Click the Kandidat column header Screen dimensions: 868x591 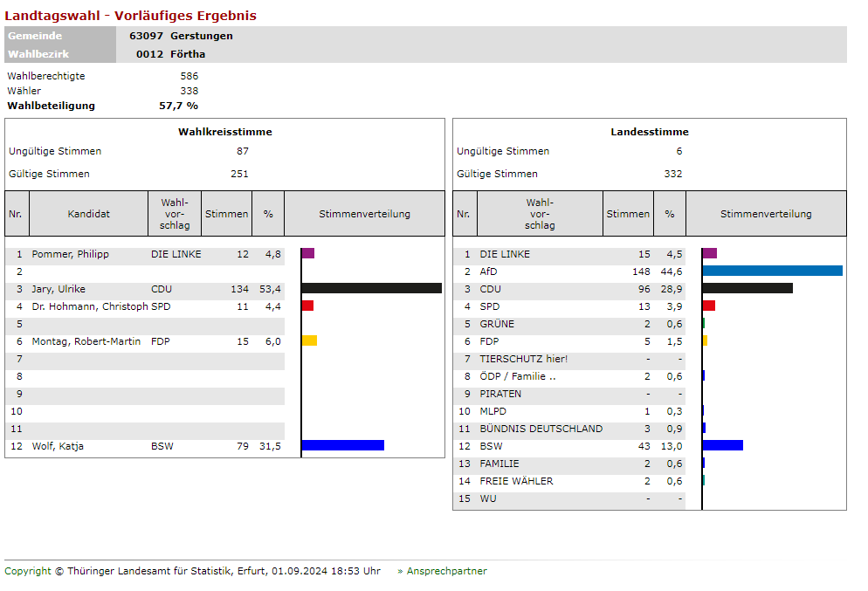tap(88, 214)
